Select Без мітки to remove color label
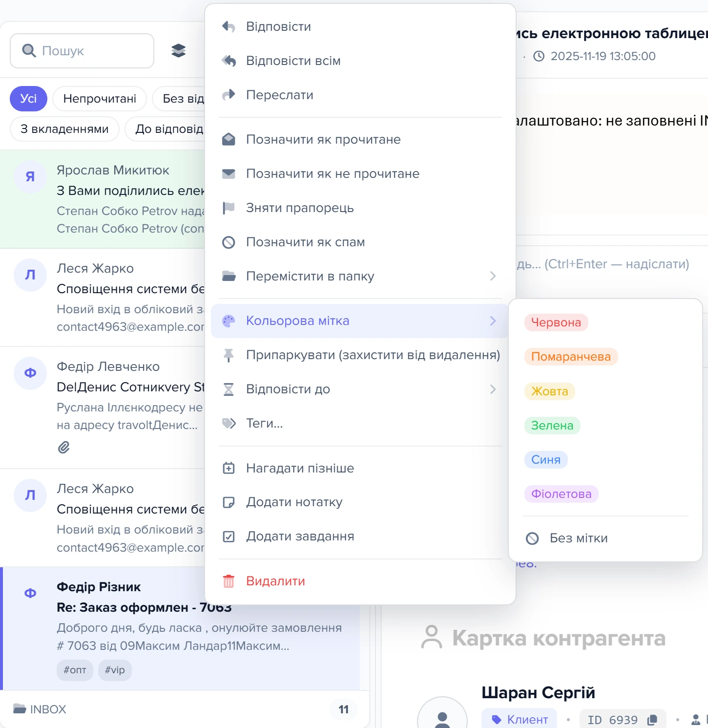 [x=605, y=538]
